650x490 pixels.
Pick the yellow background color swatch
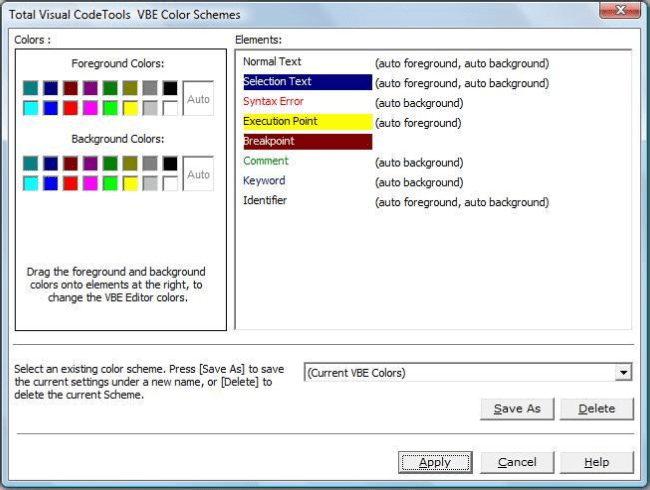(130, 184)
